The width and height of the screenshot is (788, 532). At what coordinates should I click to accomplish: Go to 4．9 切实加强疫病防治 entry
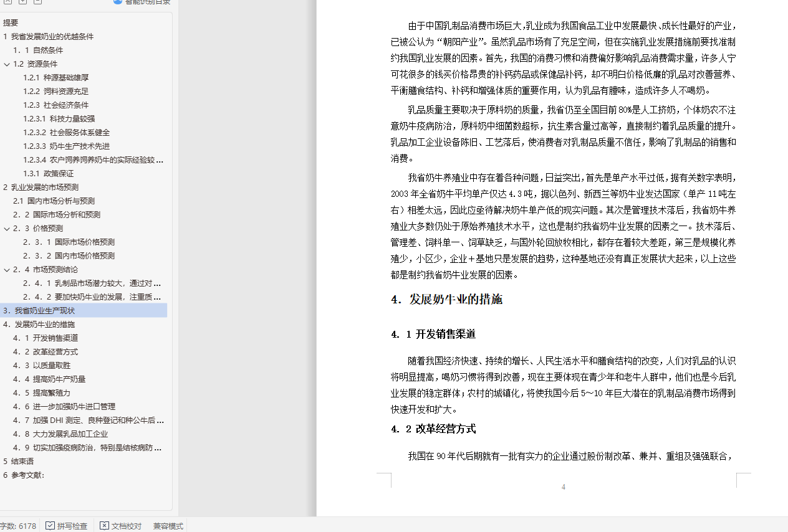point(87,448)
